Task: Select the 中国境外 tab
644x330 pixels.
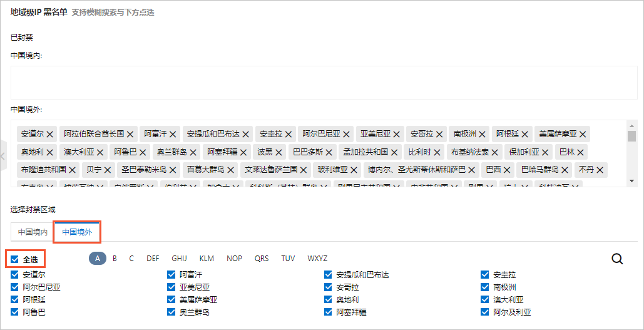Action: point(77,232)
